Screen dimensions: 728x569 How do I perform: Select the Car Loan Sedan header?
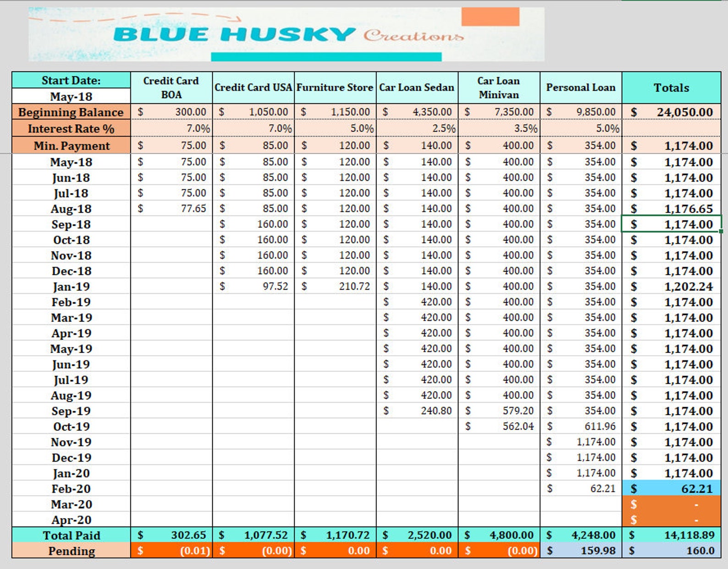click(417, 88)
